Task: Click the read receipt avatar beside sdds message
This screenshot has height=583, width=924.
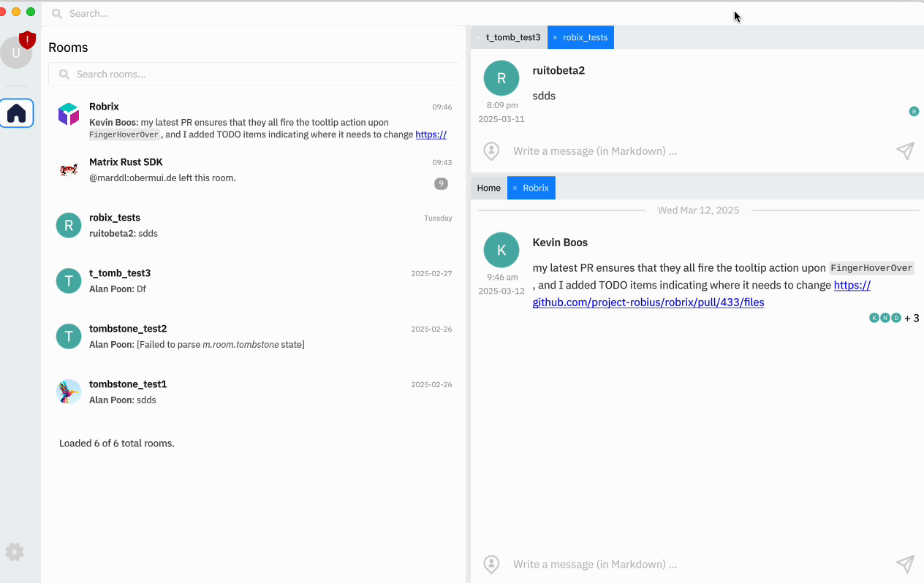Action: [x=914, y=111]
